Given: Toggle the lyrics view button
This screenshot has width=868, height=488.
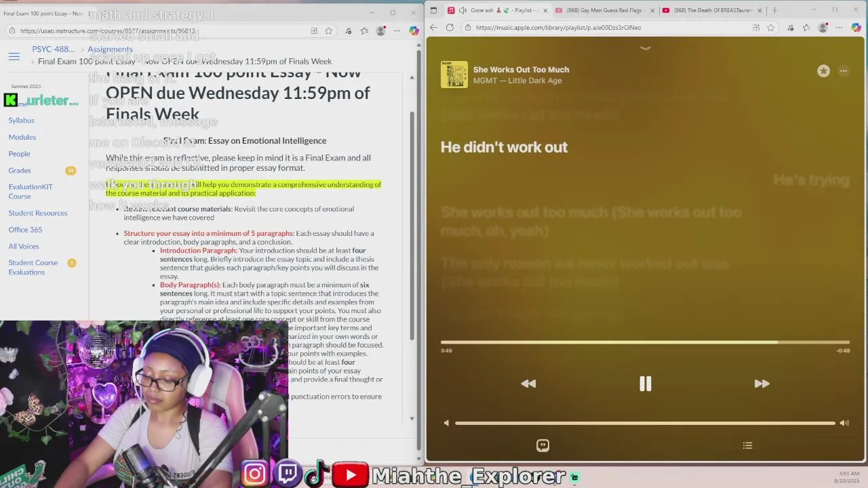Looking at the screenshot, I should [x=542, y=445].
